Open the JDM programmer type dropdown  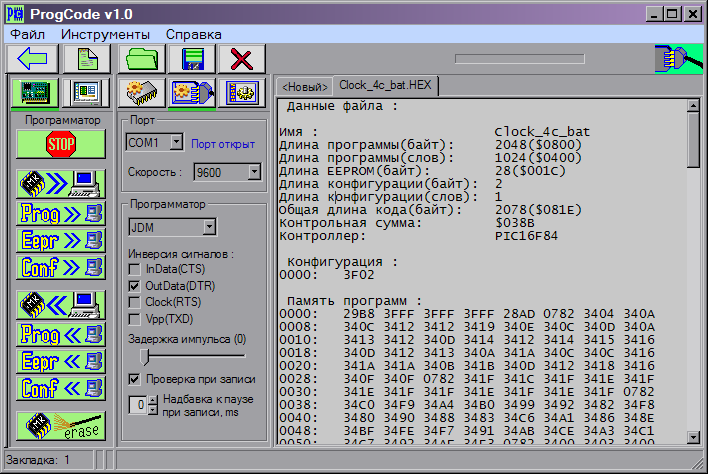pyautogui.click(x=209, y=227)
